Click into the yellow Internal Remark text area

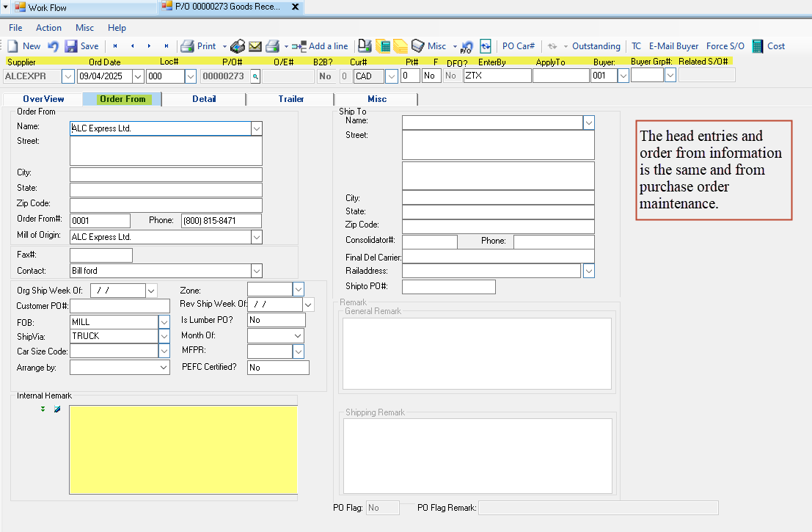[x=183, y=449]
